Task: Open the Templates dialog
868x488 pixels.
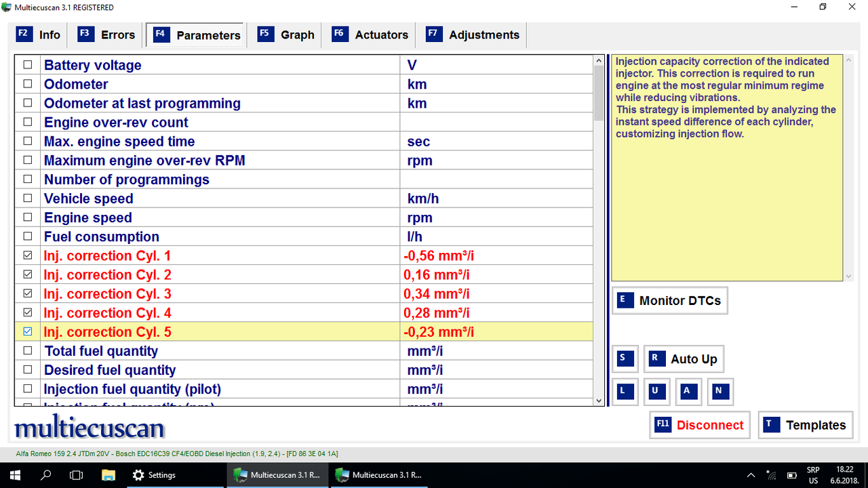Action: pyautogui.click(x=806, y=425)
